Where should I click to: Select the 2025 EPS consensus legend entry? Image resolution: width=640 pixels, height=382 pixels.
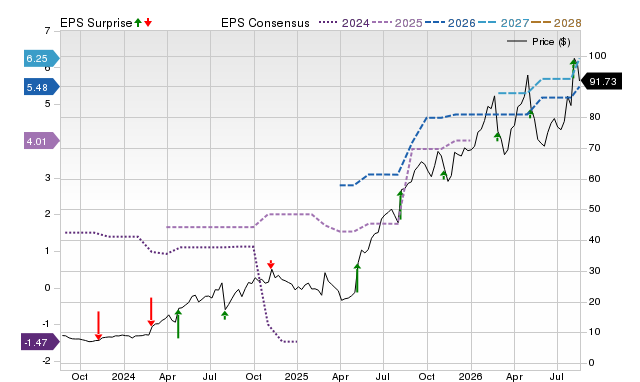coord(398,23)
